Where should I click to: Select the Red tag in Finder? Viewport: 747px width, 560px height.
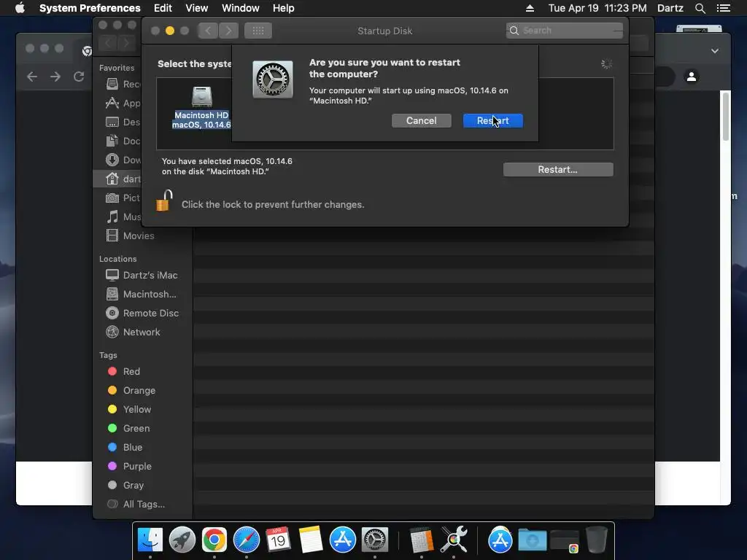pos(124,371)
